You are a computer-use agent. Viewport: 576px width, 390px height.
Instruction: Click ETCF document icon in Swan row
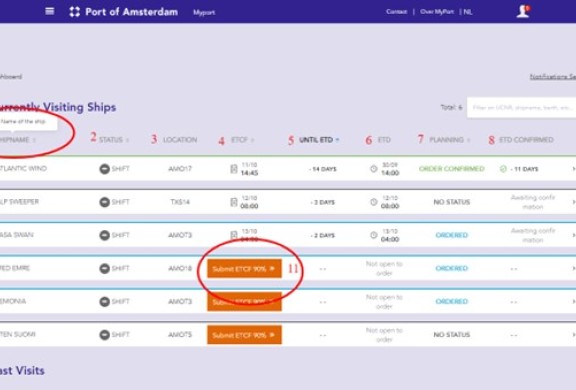pos(234,235)
